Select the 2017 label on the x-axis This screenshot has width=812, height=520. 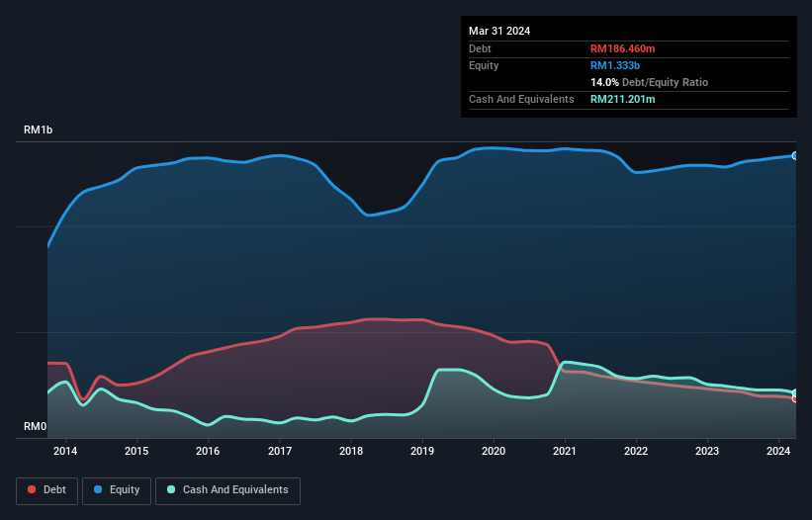[x=279, y=452]
